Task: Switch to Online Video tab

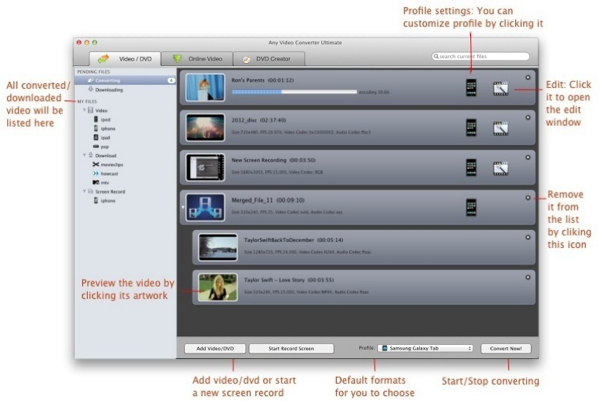Action: coord(197,59)
